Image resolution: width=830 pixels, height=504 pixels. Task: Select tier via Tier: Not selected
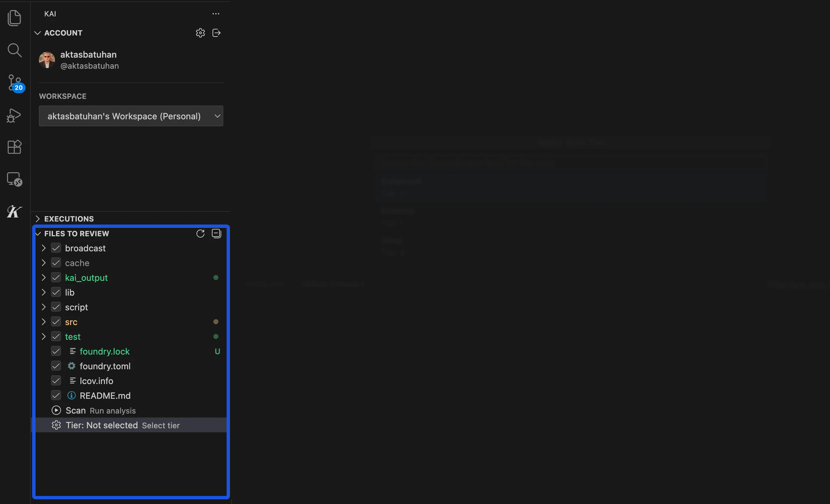click(x=131, y=425)
